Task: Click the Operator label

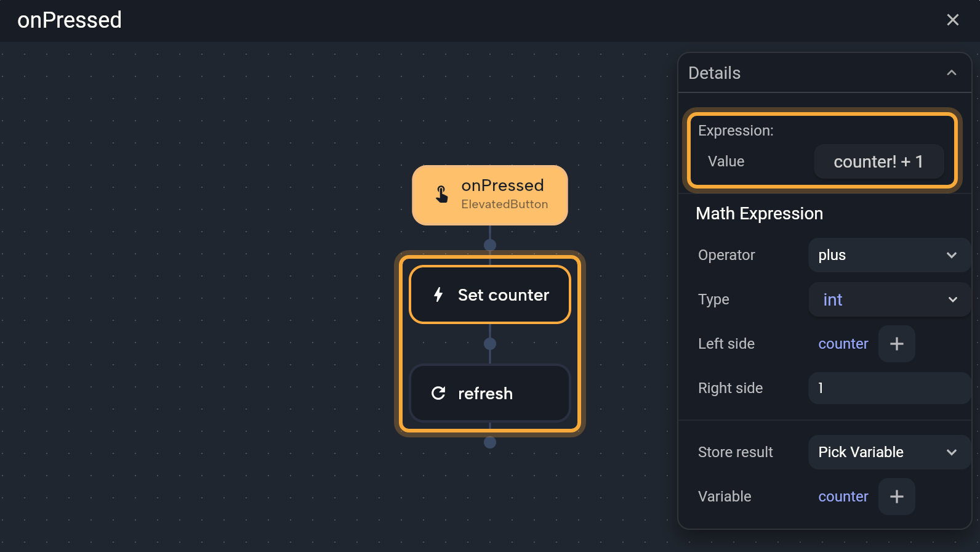Action: pyautogui.click(x=726, y=255)
